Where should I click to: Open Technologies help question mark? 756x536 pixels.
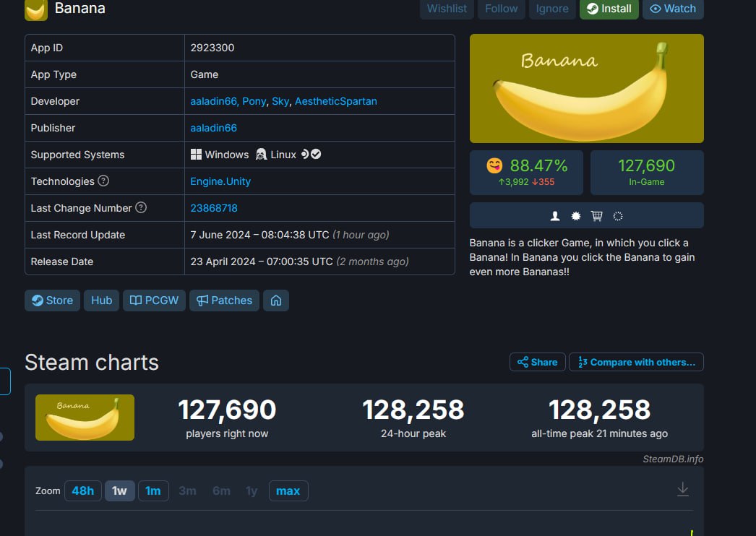click(x=103, y=181)
